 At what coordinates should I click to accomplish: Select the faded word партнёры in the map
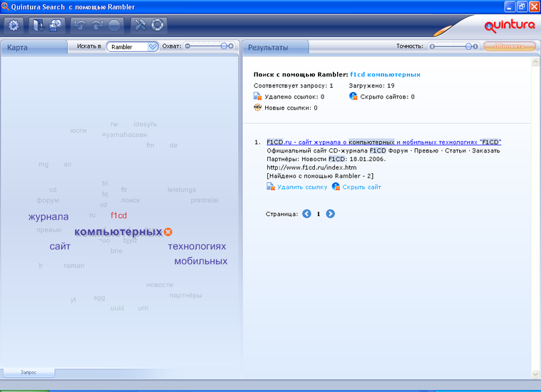(x=185, y=295)
